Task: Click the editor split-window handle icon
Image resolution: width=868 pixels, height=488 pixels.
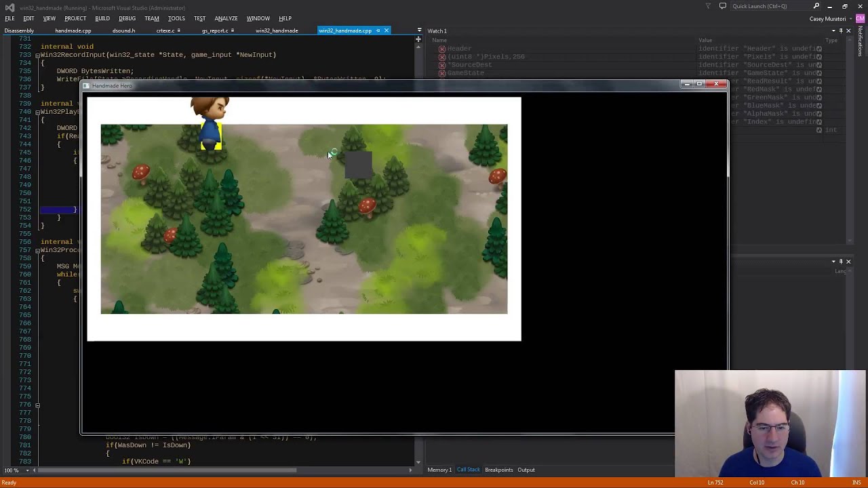Action: [x=418, y=39]
